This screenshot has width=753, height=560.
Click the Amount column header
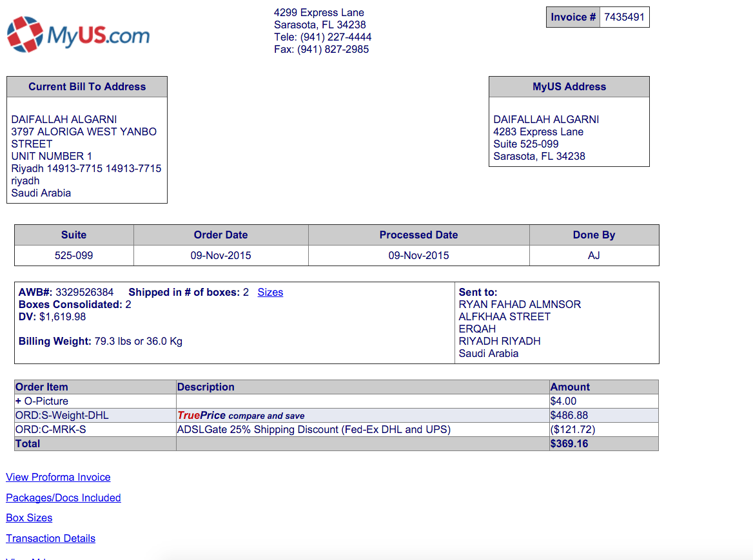[x=570, y=387]
